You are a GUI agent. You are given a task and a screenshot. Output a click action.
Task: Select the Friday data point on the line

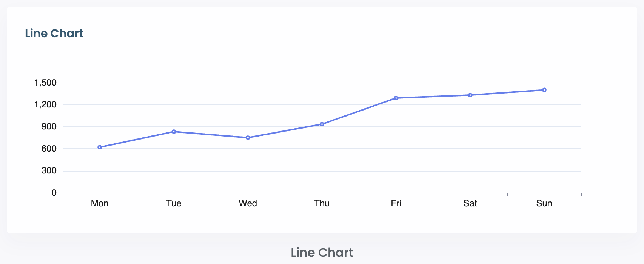click(396, 98)
